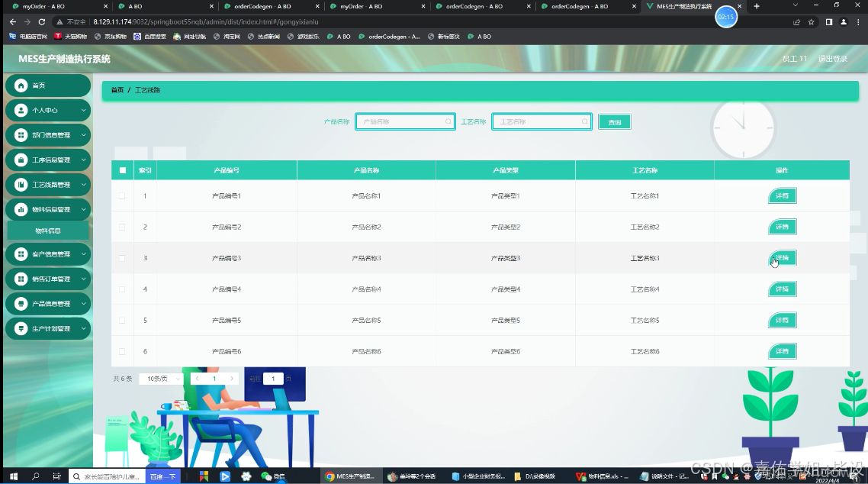Click the 查询 search button

[614, 121]
